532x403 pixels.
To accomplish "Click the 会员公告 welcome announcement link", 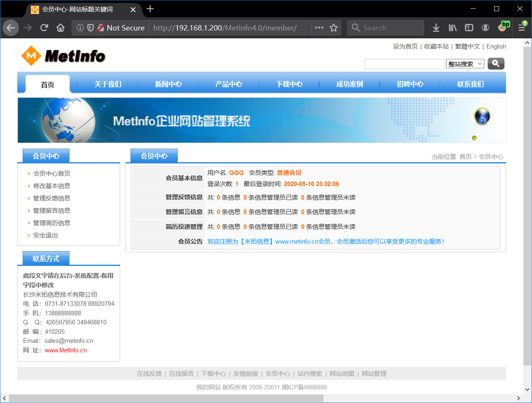I will click(326, 242).
